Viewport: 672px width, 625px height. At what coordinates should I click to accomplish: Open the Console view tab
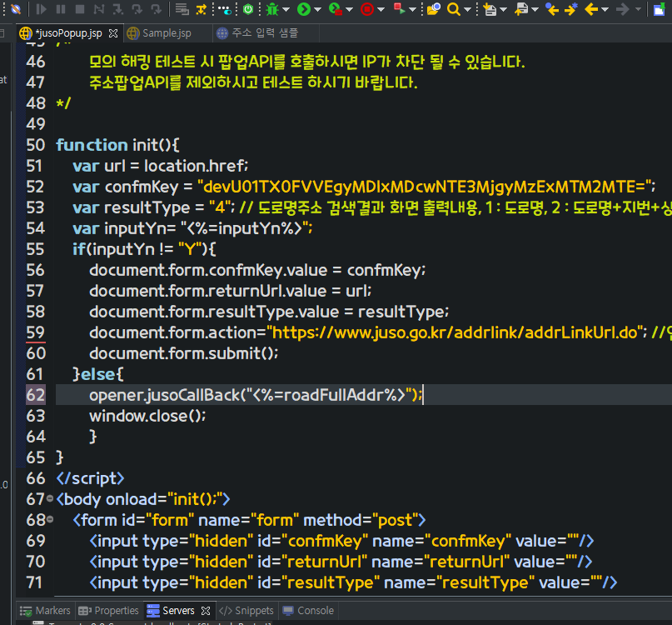coord(308,610)
